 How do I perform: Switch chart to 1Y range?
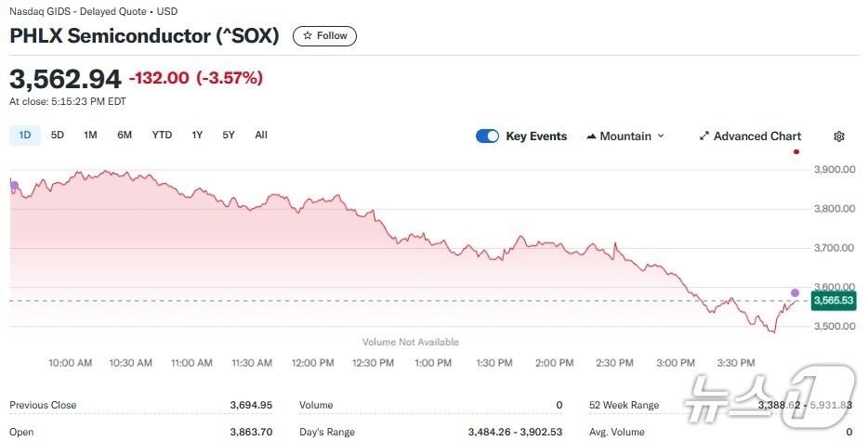(197, 135)
